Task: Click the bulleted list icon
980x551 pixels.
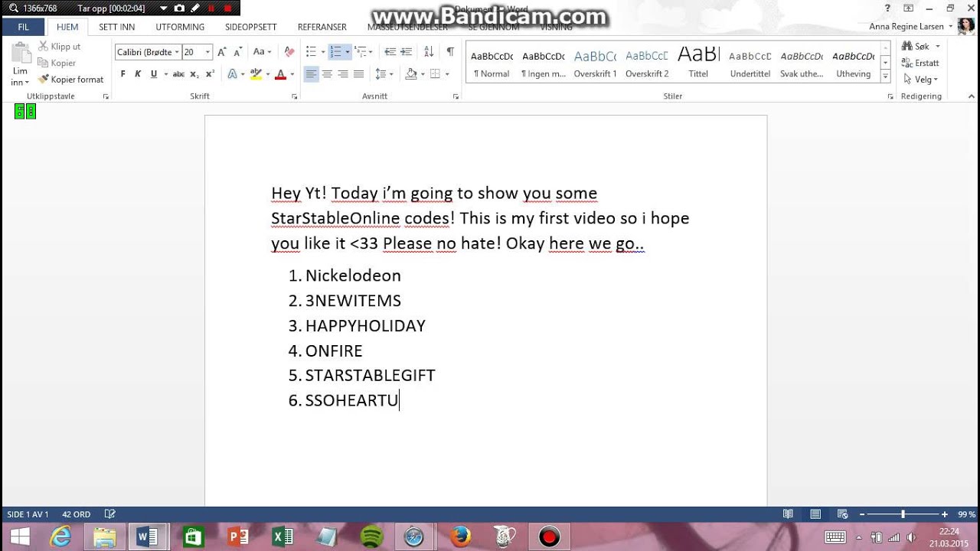Action: [x=311, y=52]
